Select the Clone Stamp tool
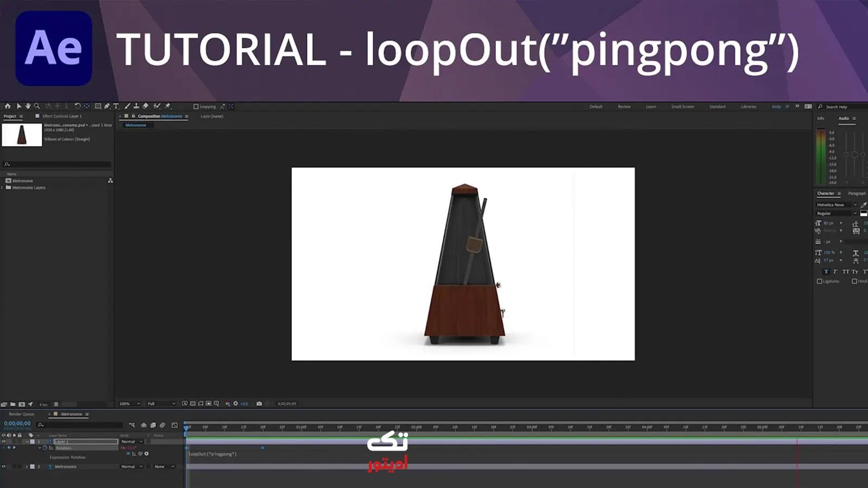This screenshot has height=488, width=868. (136, 106)
